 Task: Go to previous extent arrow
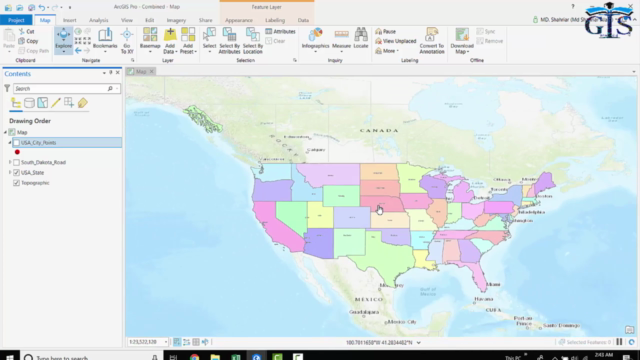[x=78, y=51]
